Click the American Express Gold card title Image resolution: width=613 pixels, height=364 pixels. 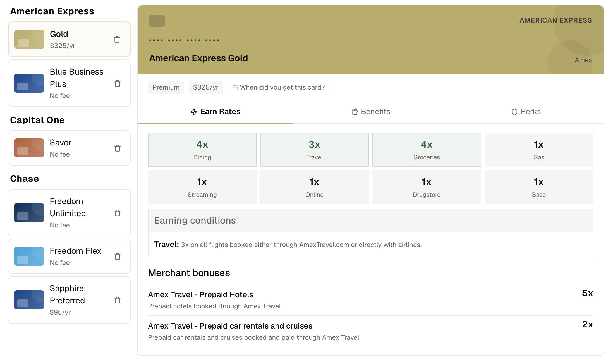click(x=198, y=58)
